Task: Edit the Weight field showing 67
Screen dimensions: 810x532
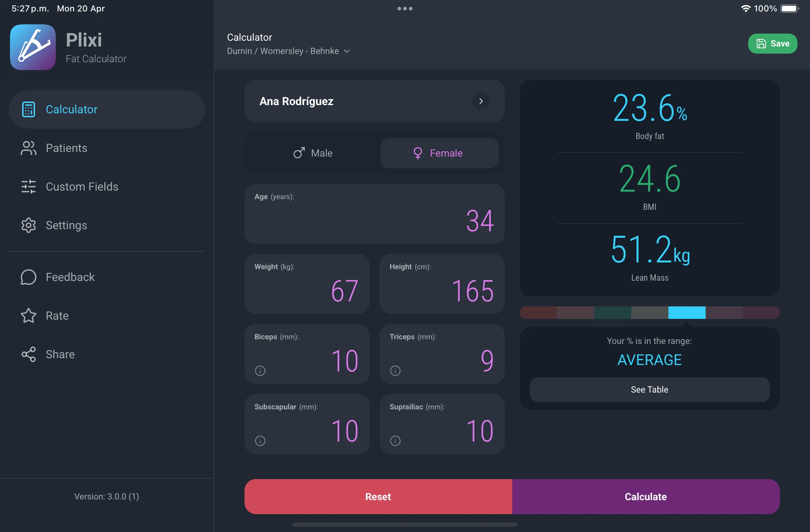Action: (307, 284)
